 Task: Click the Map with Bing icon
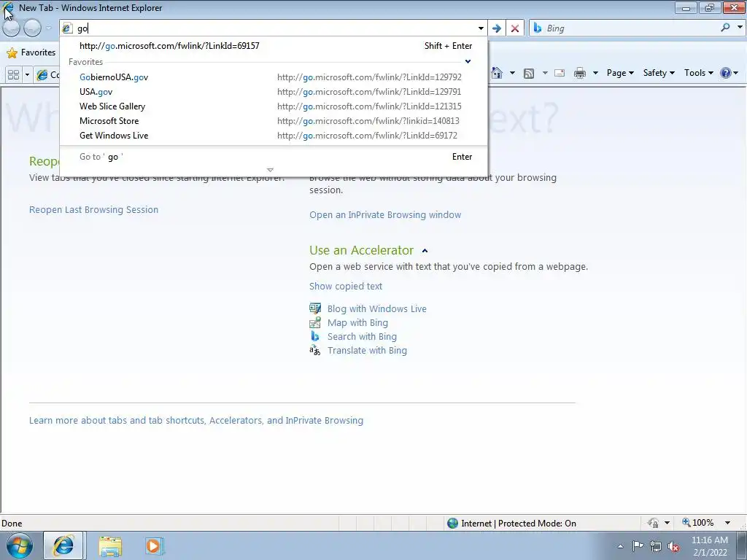pos(315,323)
